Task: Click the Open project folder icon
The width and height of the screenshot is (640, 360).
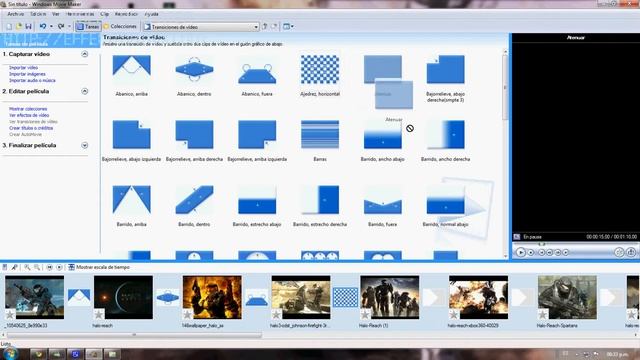Action: (19, 27)
